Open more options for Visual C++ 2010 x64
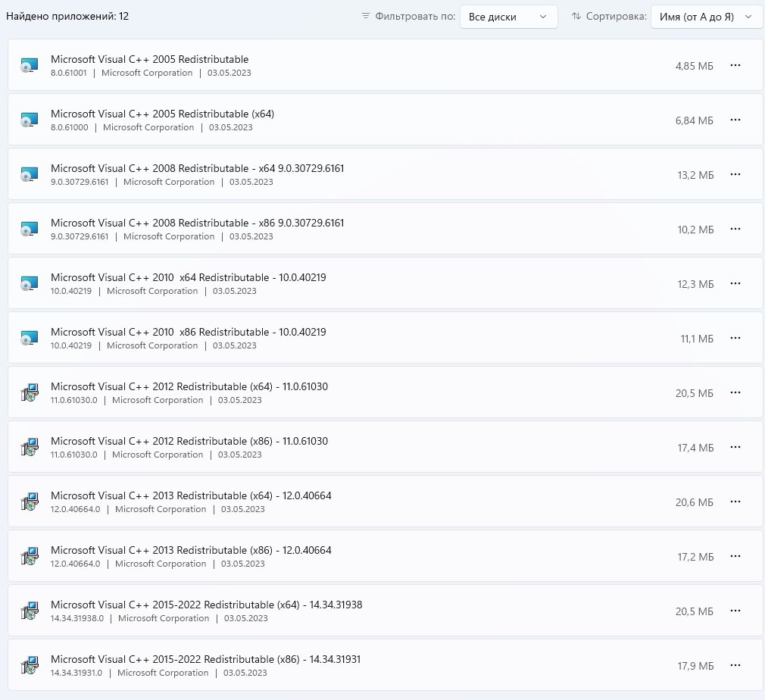The image size is (765, 700). tap(735, 283)
